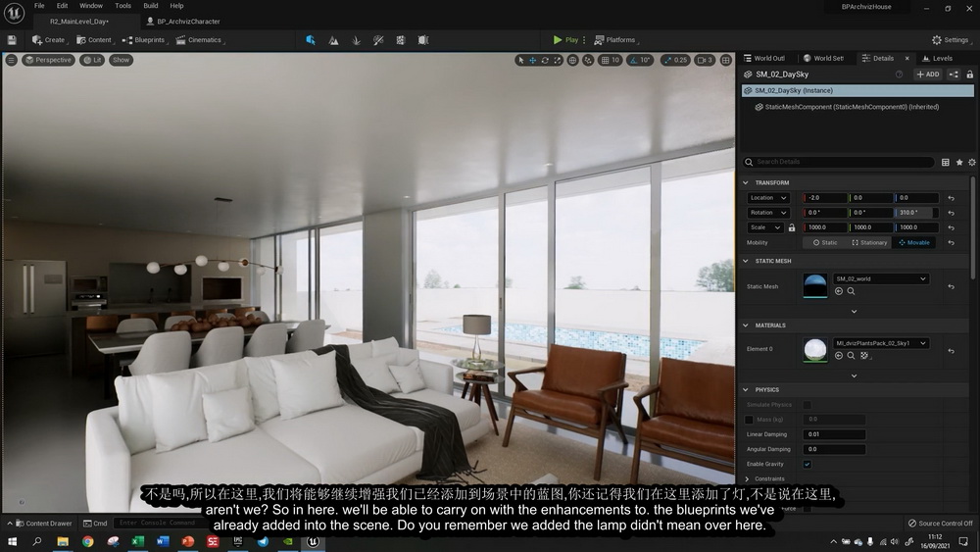Lock the Details panel selection
Image resolution: width=980 pixels, height=552 pixels.
click(x=969, y=75)
